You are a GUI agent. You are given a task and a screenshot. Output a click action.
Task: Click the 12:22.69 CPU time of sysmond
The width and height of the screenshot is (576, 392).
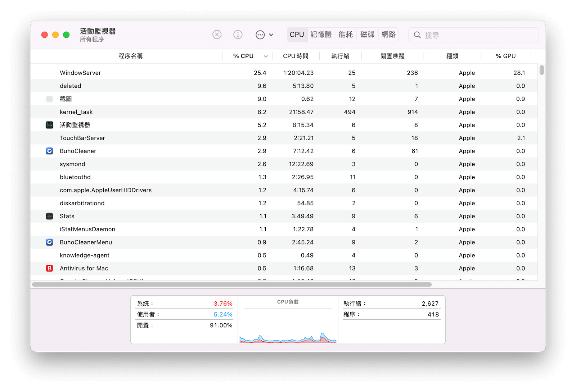pos(301,164)
